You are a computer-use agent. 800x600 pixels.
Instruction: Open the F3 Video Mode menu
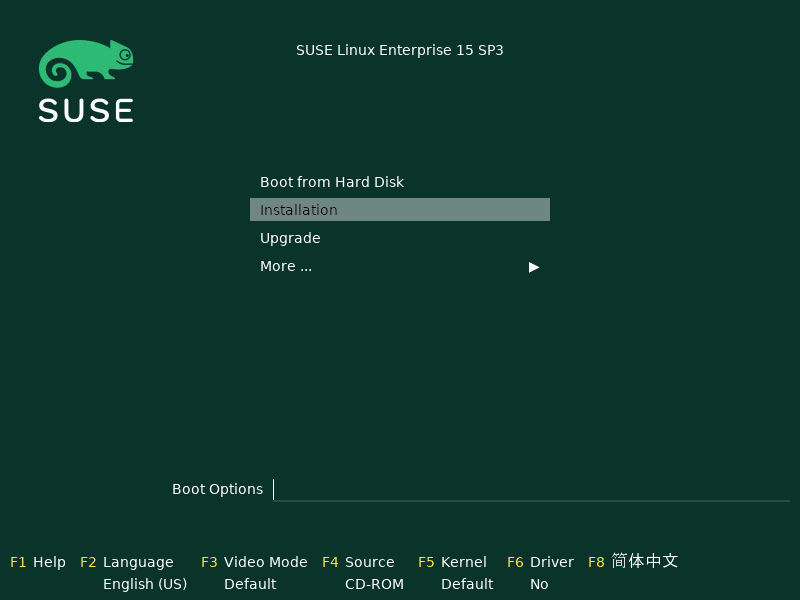(x=254, y=562)
